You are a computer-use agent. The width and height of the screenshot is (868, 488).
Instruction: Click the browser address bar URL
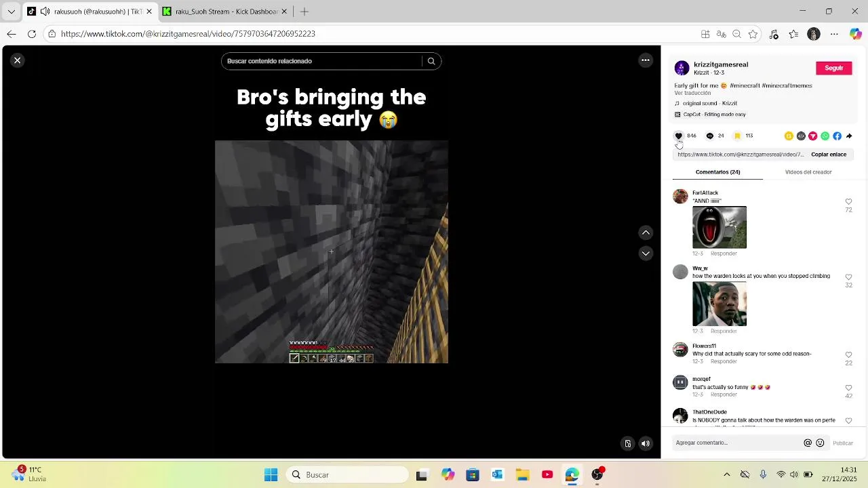188,34
